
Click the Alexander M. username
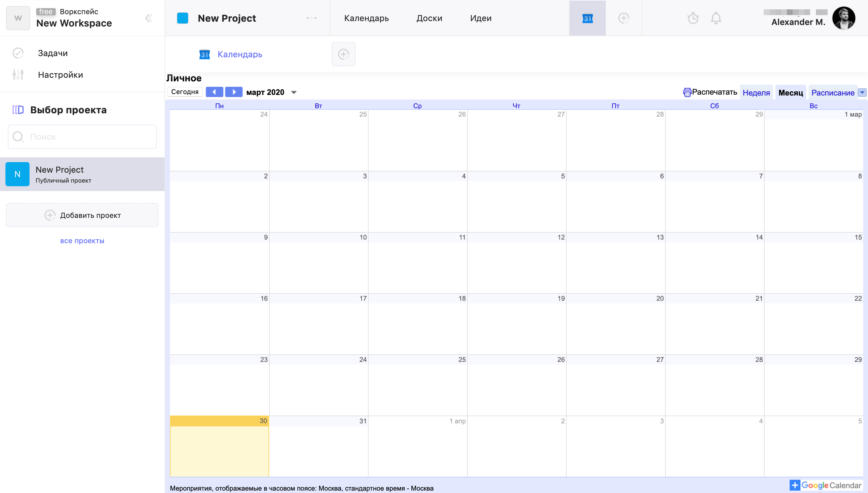(x=798, y=22)
